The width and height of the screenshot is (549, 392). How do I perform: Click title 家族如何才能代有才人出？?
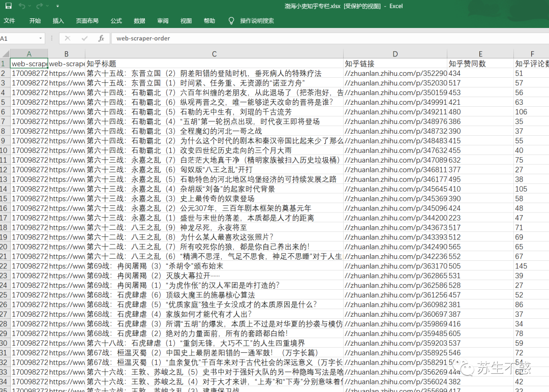tap(209, 314)
